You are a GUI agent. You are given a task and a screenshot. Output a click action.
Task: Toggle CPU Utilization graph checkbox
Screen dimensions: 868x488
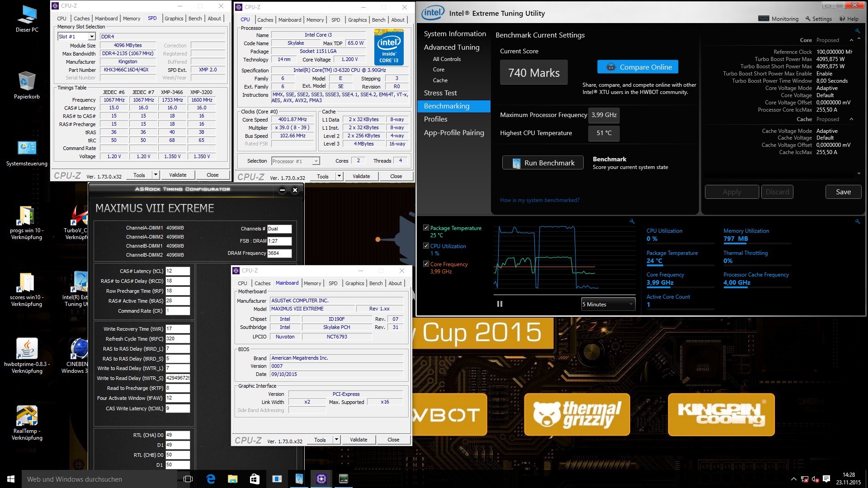coord(426,246)
